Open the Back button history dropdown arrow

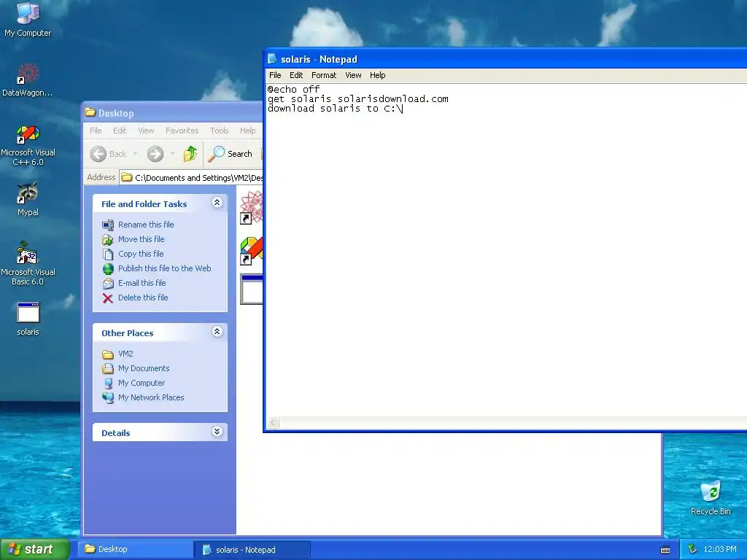[135, 154]
